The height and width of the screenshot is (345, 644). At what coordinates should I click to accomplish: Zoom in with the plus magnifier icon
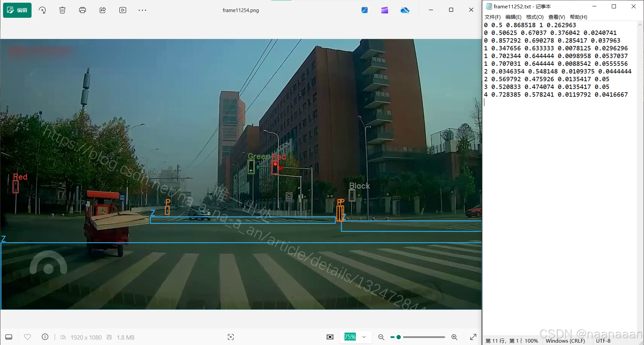tap(454, 337)
